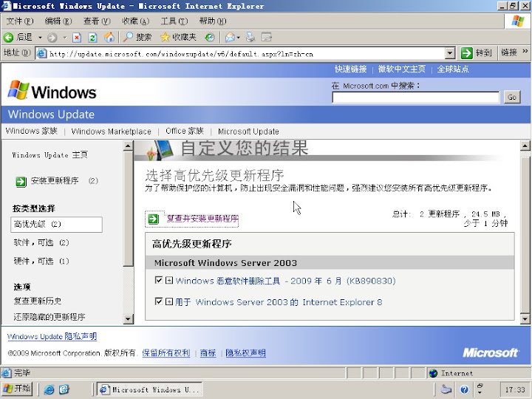Launch Internet Explorer from quick launch
Viewport: 532px width, 399px height.
[x=49, y=389]
